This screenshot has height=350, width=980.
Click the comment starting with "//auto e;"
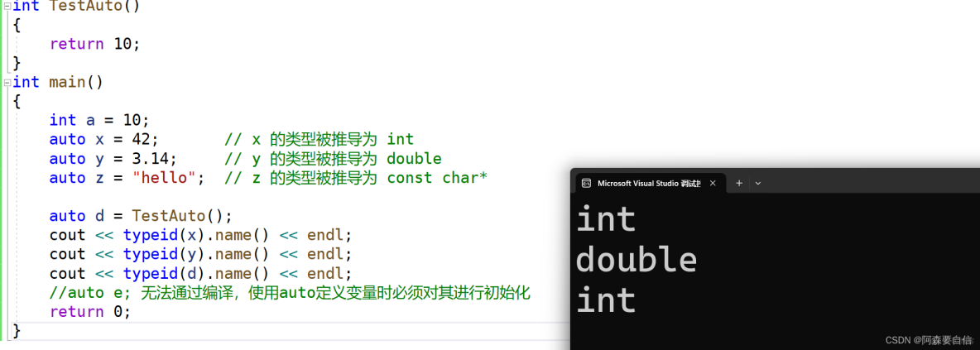coord(291,293)
